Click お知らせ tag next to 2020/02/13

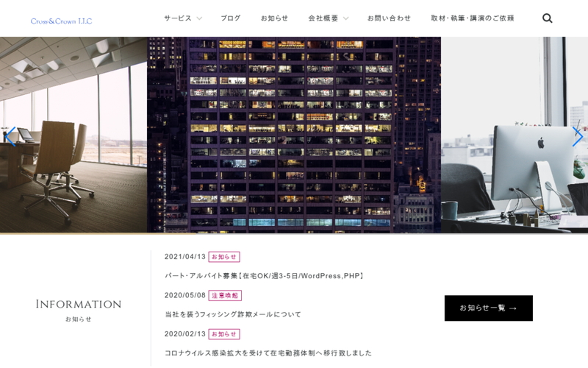pos(224,334)
